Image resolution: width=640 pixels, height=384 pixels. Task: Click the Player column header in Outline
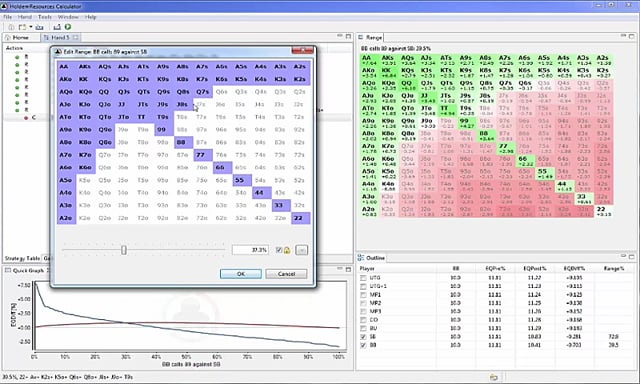pyautogui.click(x=367, y=269)
